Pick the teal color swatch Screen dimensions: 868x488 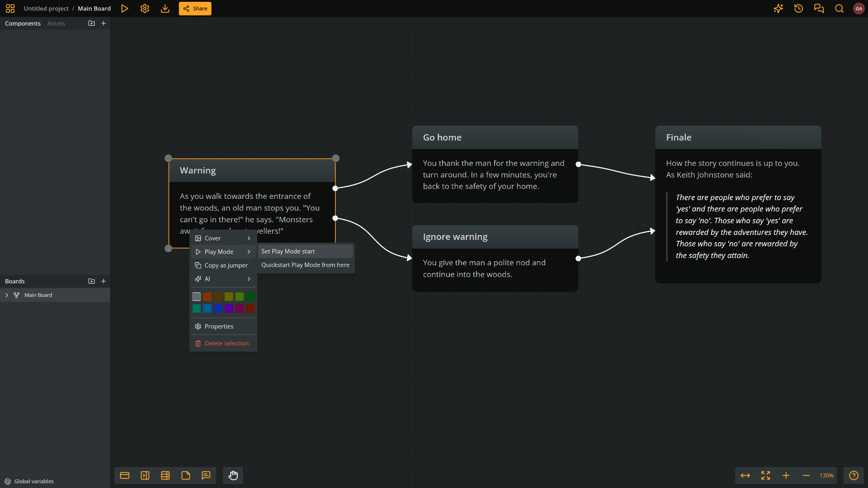tap(196, 309)
